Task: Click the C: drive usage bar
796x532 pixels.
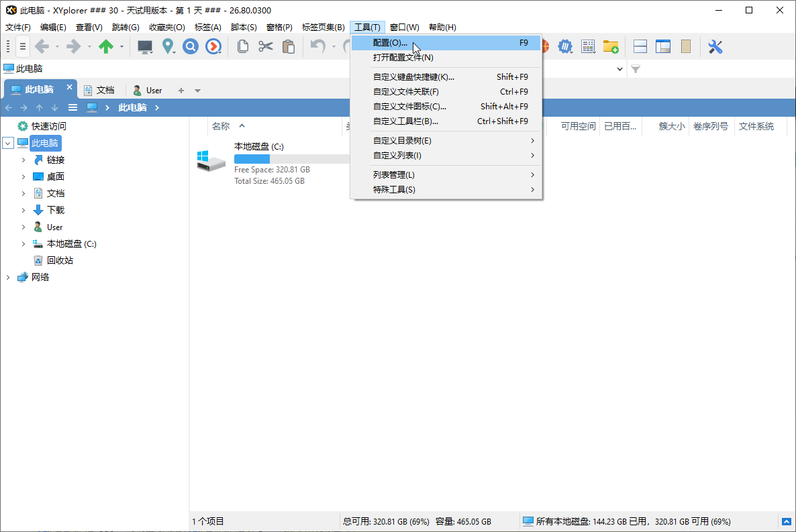Action: tap(292, 159)
